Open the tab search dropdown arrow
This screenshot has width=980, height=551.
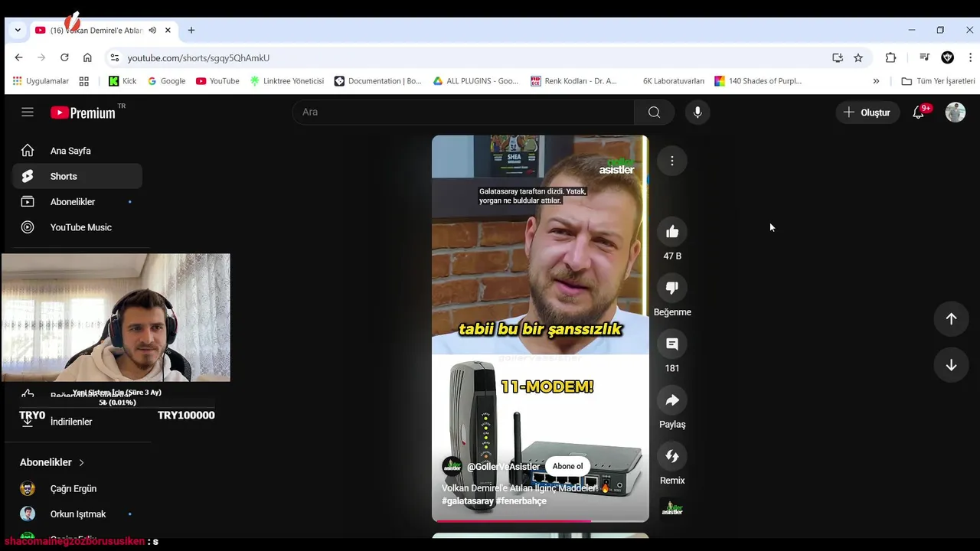(x=18, y=30)
